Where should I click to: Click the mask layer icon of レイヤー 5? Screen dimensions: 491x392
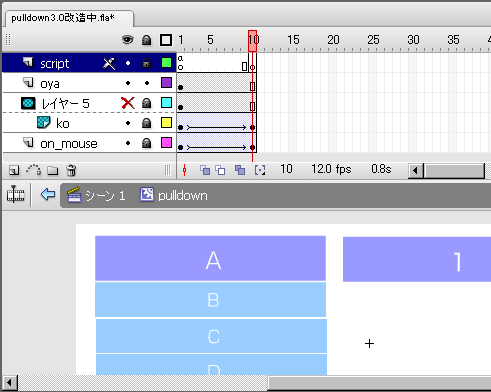28,103
